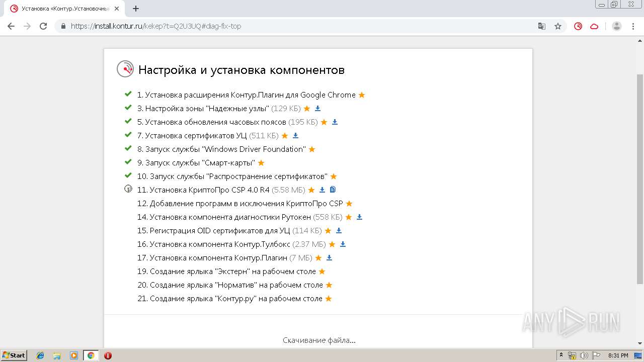Select the "Установка «Контур.Установочный" tab
This screenshot has width=644, height=362.
coord(65,9)
